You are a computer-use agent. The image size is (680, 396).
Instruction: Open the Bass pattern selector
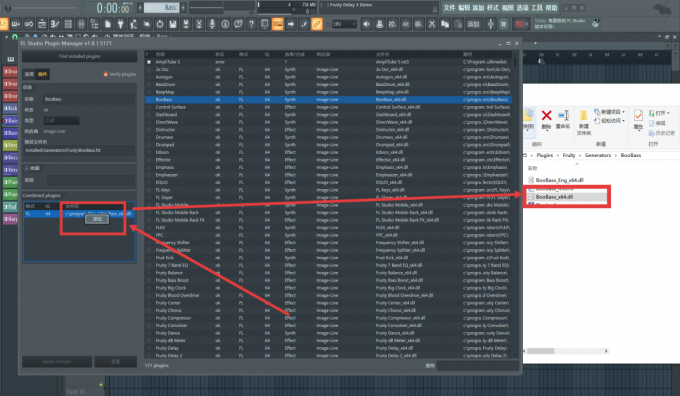(x=162, y=7)
